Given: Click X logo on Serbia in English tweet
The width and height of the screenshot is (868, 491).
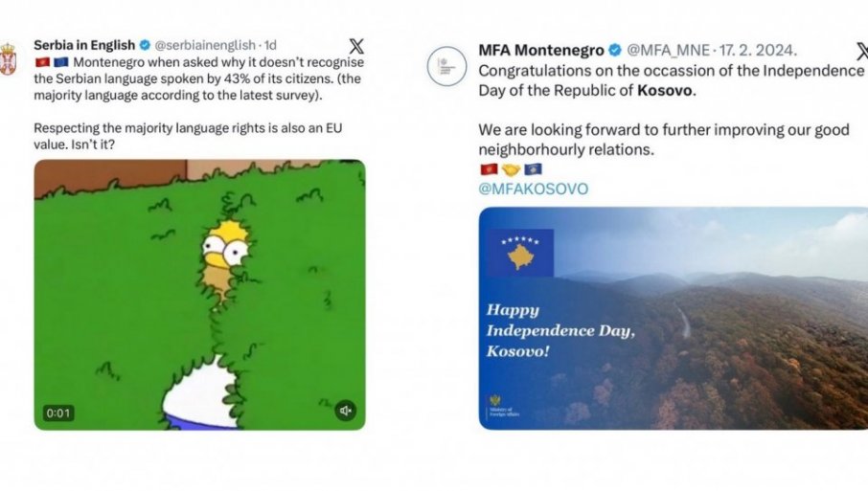Looking at the screenshot, I should (x=356, y=46).
